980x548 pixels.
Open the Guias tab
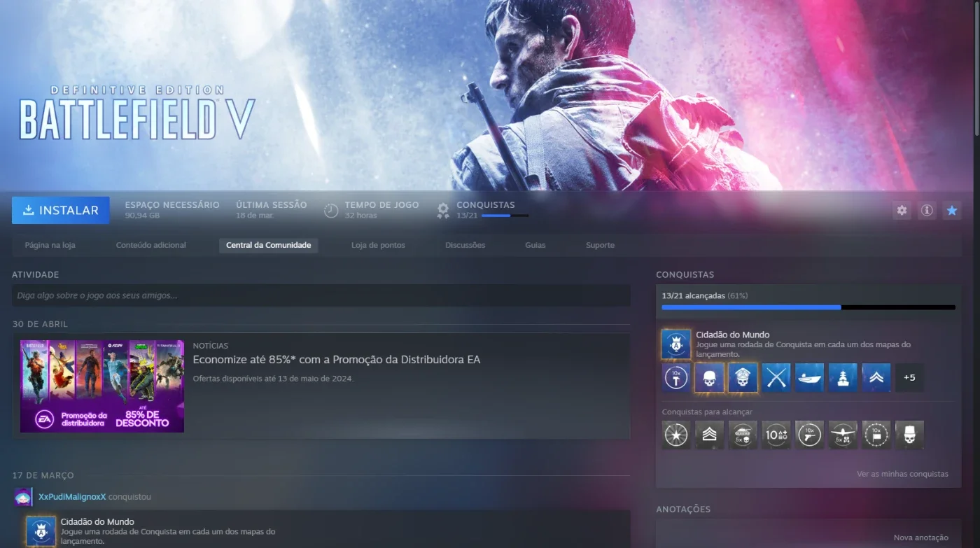[535, 245]
